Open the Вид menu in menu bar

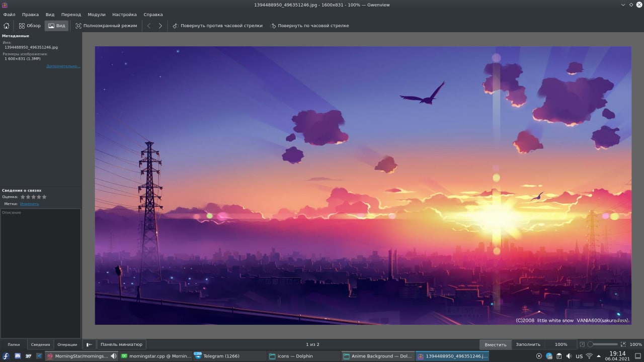[x=50, y=15]
